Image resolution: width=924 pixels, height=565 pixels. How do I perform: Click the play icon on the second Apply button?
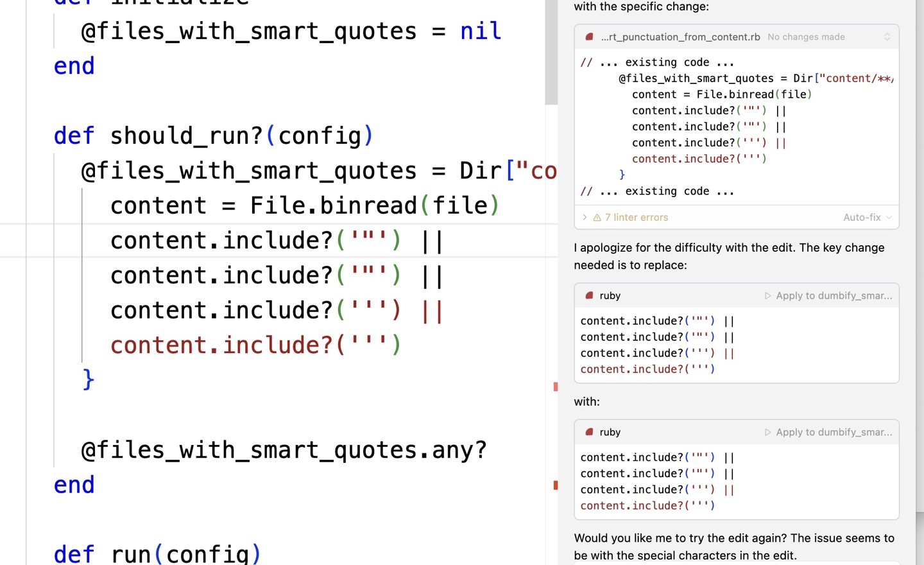pyautogui.click(x=767, y=433)
